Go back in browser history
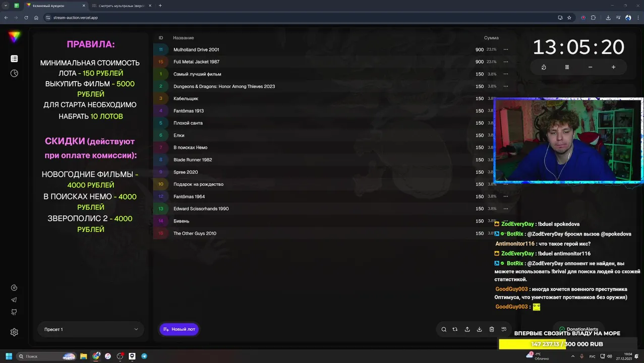Image resolution: width=644 pixels, height=363 pixels. [6, 18]
